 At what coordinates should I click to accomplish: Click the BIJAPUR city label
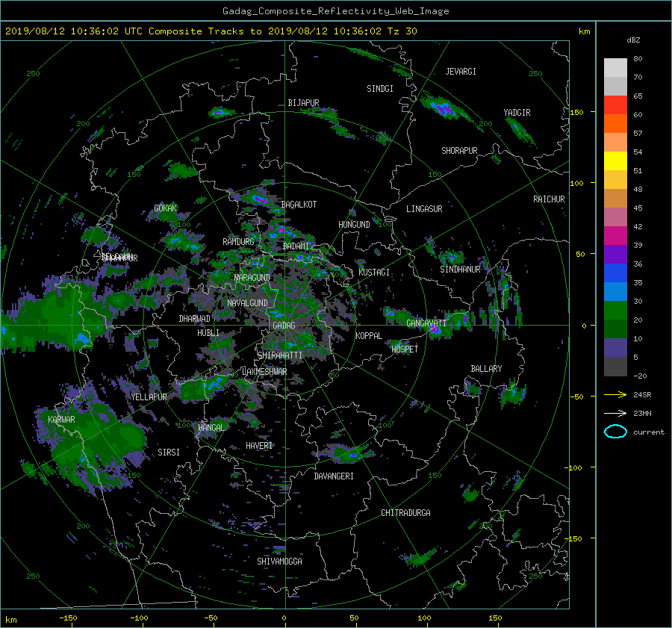[303, 103]
